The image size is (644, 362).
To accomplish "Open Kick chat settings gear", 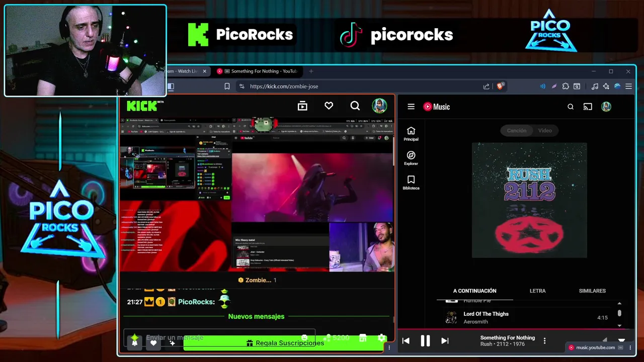I will (381, 338).
